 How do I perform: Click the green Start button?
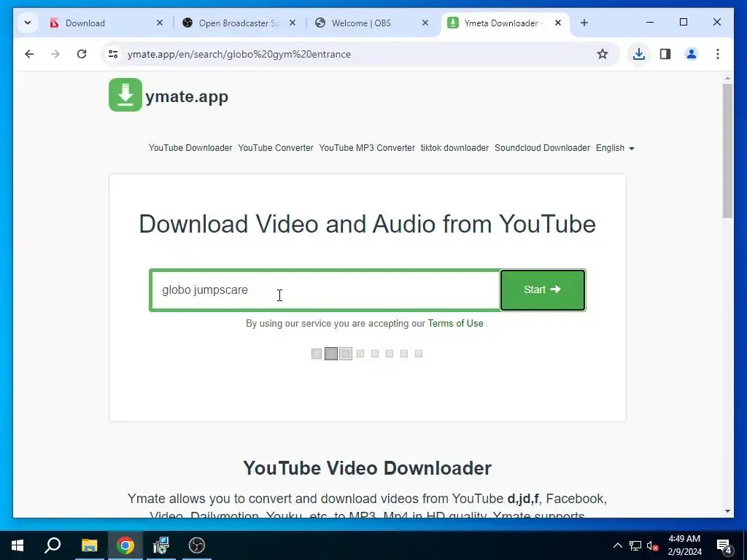pos(543,290)
